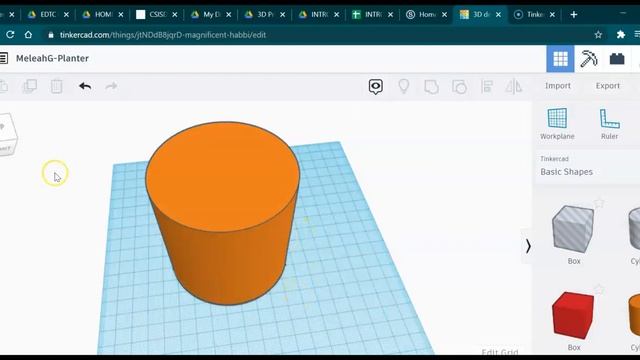640x360 pixels.
Task: Open the 3D design grid view
Action: click(560, 59)
